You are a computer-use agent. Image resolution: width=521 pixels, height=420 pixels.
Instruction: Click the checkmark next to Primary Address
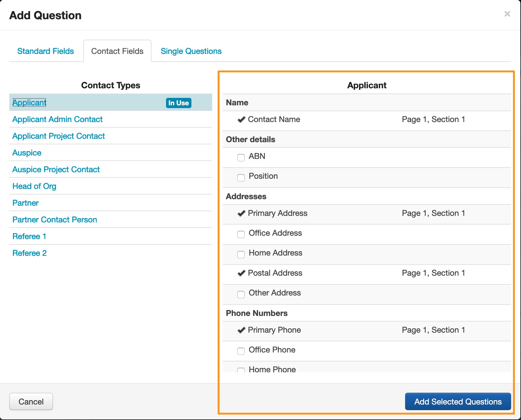tap(241, 213)
